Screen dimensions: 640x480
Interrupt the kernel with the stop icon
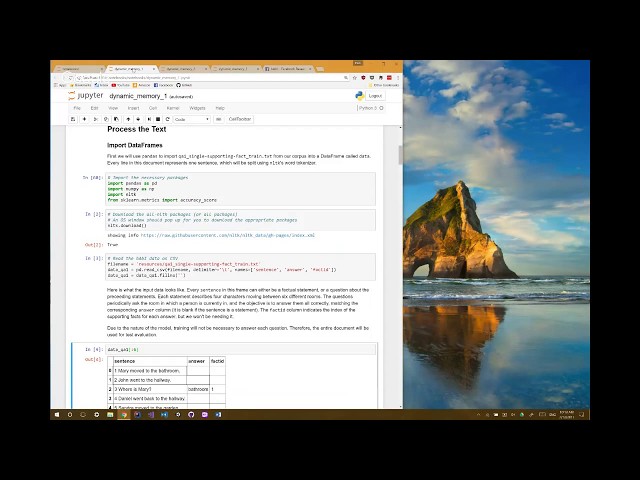158,119
